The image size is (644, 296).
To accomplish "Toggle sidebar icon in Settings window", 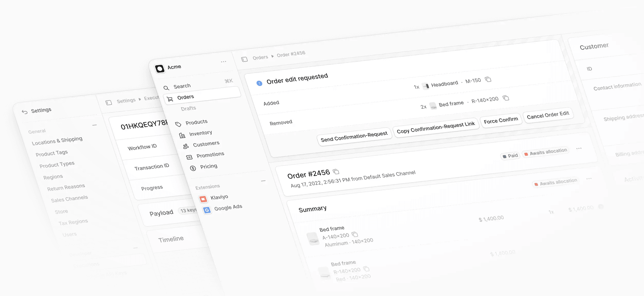I will (x=109, y=103).
